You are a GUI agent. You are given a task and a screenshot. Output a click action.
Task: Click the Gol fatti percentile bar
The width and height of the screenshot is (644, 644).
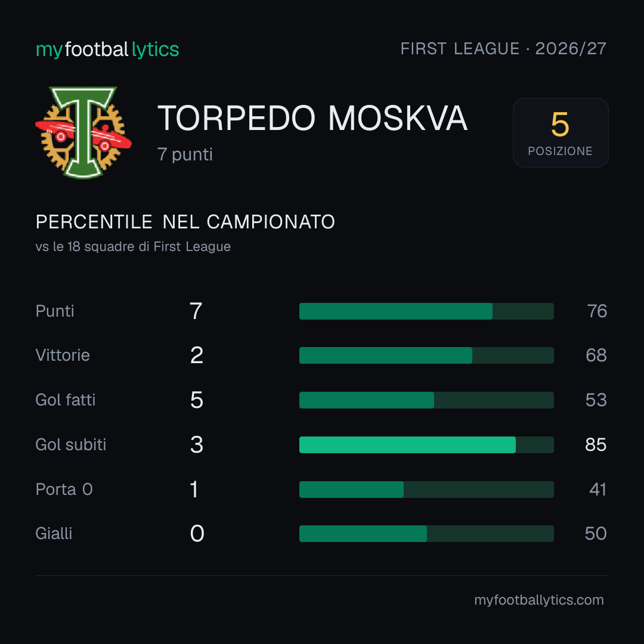426,400
